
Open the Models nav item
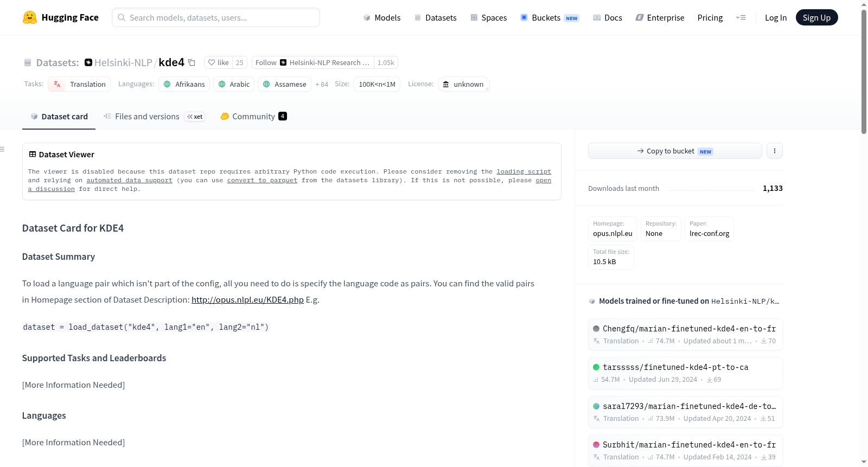pyautogui.click(x=382, y=17)
